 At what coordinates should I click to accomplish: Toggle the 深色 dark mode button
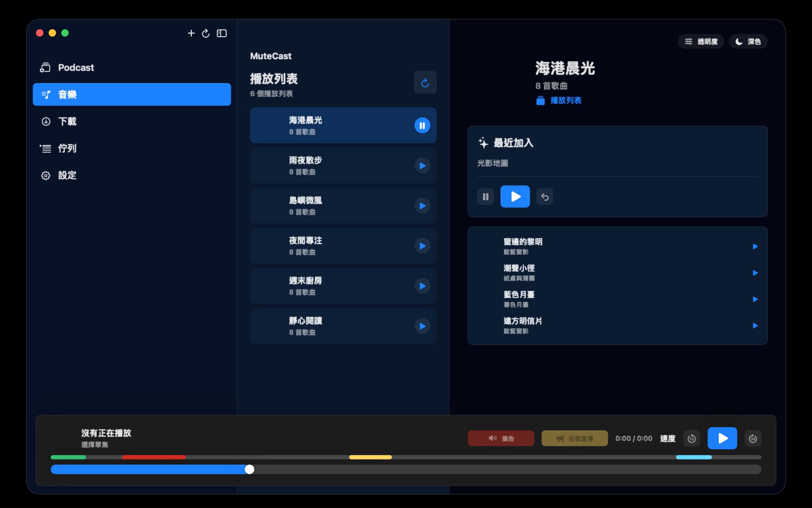[x=748, y=41]
